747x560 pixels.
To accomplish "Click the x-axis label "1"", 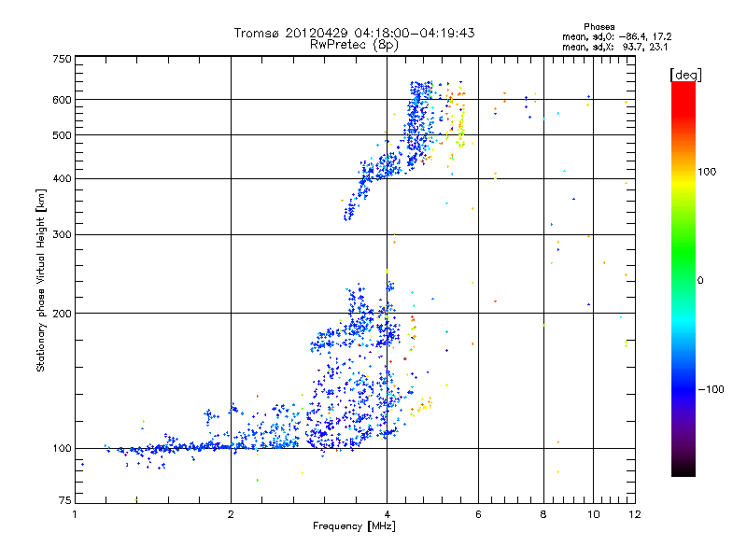I will click(75, 514).
